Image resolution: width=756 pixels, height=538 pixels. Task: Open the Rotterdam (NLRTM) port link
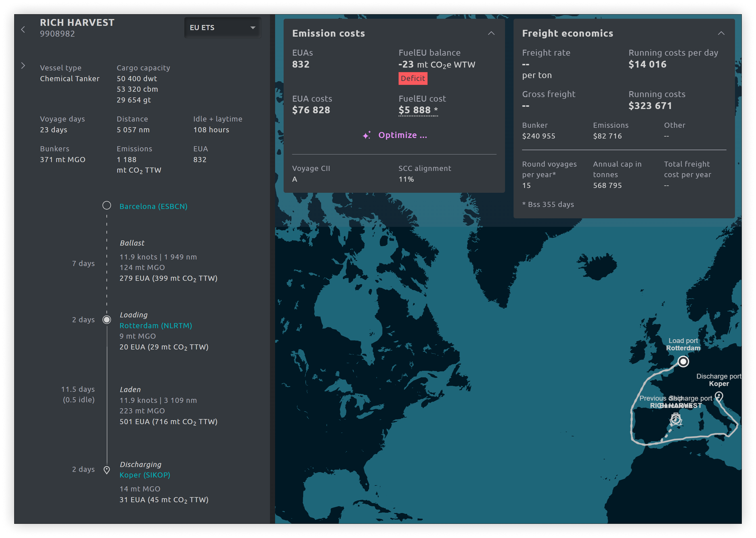pos(156,326)
